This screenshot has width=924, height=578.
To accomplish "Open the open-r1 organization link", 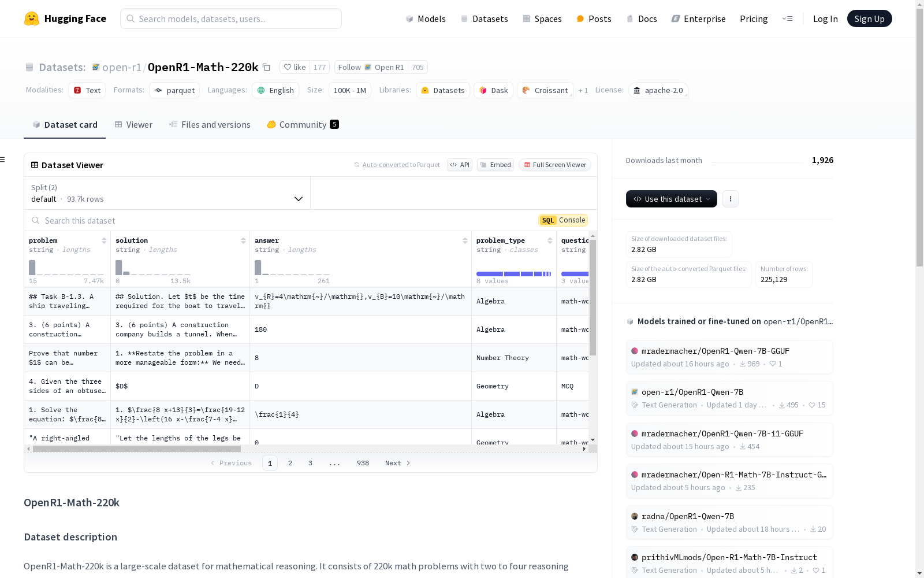I will point(122,67).
